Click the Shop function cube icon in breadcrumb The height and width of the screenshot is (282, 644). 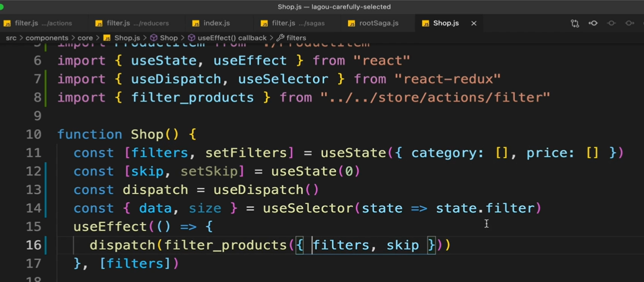(154, 38)
